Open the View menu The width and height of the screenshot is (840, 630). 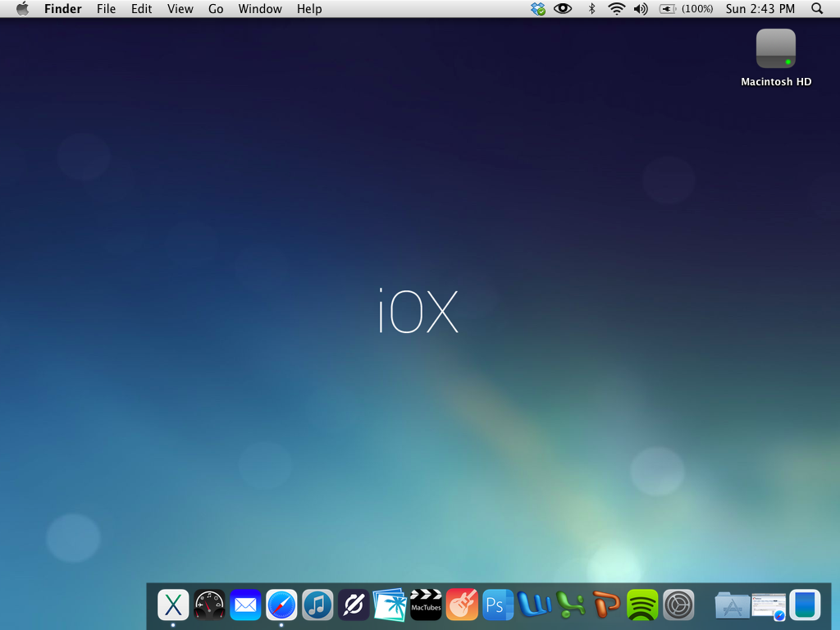pyautogui.click(x=180, y=8)
